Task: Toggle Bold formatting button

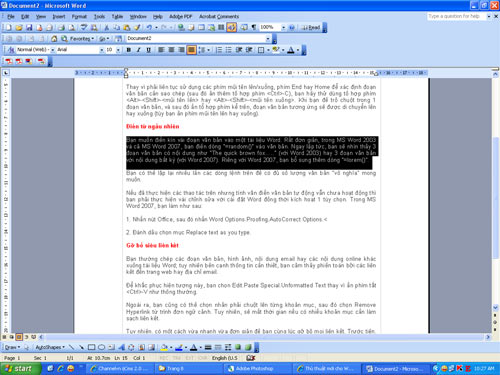Action: pyautogui.click(x=129, y=50)
